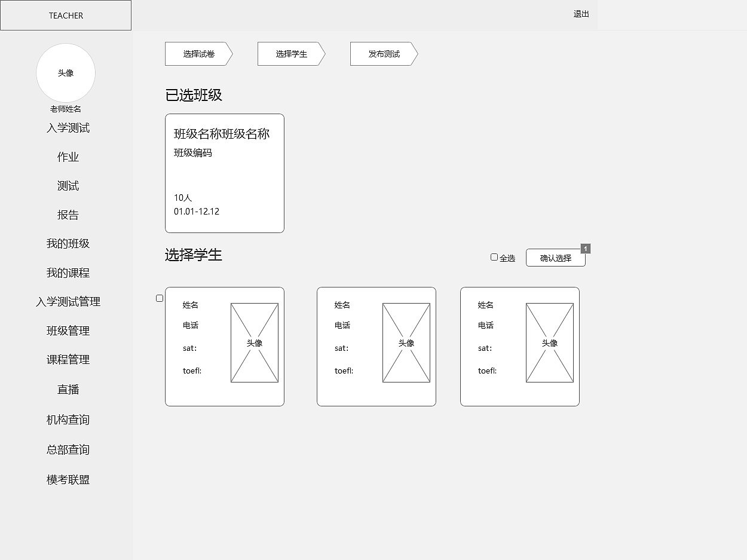Open 入学测试 in the sidebar
Screen dimensions: 747x560
67,128
